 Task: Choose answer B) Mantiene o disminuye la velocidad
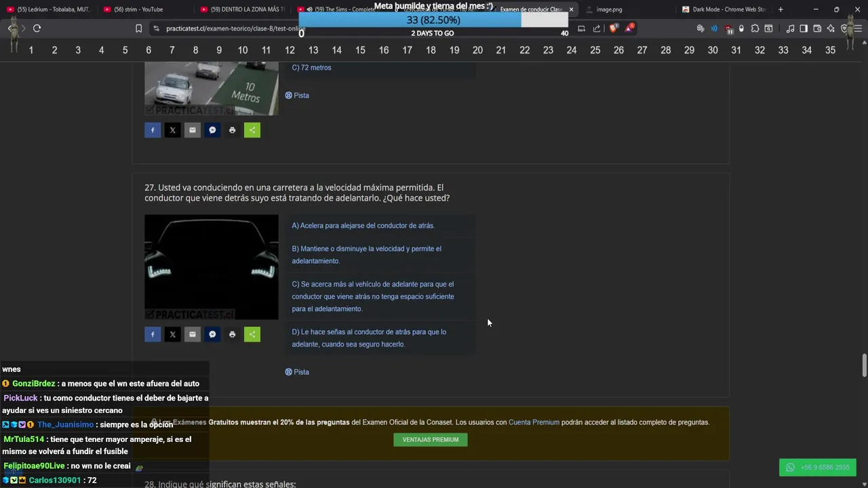[x=380, y=255]
